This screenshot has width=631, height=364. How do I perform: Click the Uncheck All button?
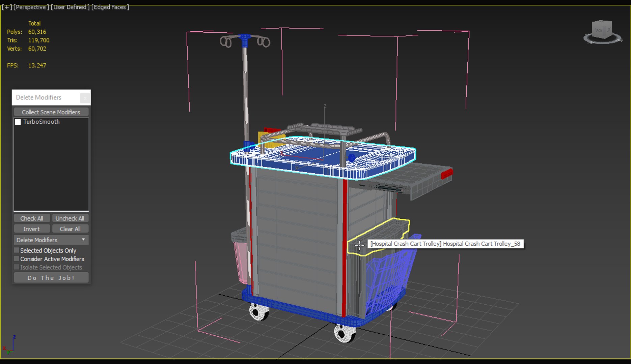tap(70, 218)
